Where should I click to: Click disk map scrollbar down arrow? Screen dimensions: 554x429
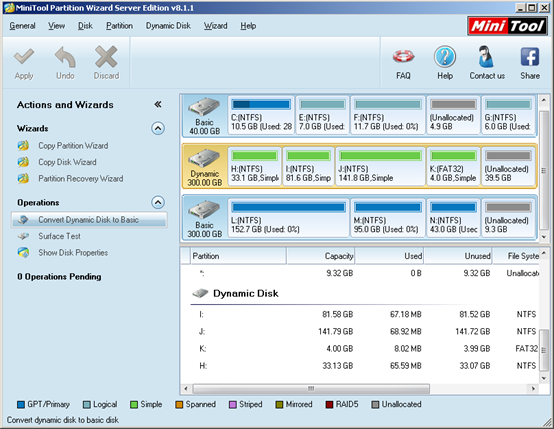click(x=544, y=237)
